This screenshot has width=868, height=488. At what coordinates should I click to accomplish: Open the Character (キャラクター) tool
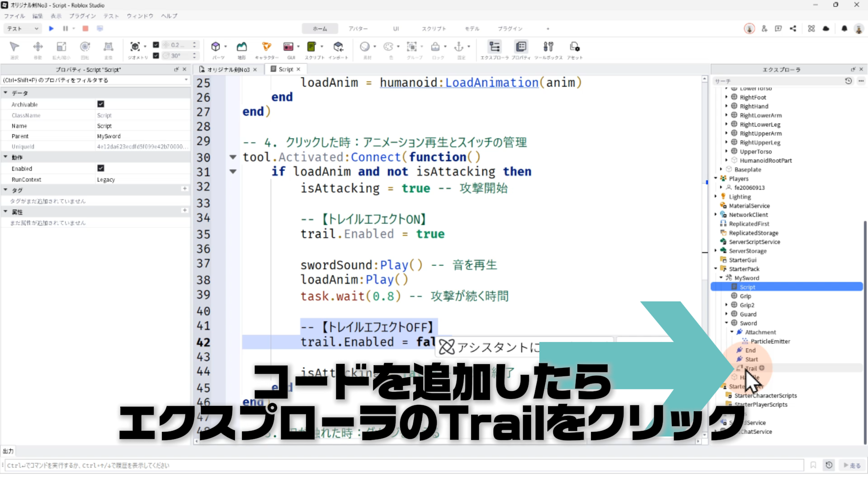click(x=267, y=47)
